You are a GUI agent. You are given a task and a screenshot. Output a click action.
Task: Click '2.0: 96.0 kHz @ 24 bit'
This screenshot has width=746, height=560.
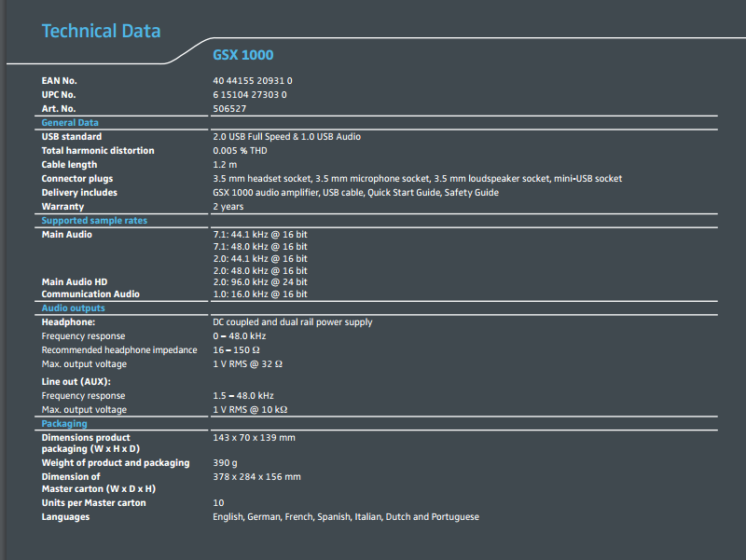click(260, 282)
